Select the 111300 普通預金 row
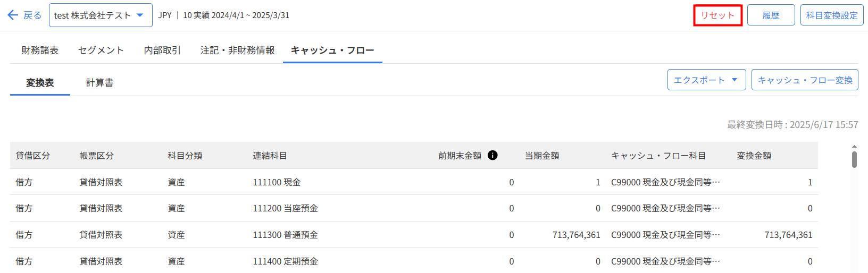Image resolution: width=868 pixels, height=273 pixels. coord(414,235)
